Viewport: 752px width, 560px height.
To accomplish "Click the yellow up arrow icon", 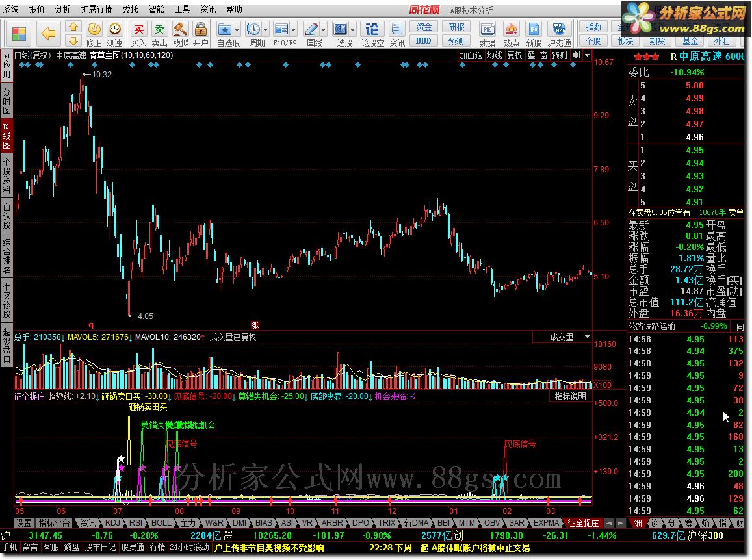I will pyautogui.click(x=73, y=27).
